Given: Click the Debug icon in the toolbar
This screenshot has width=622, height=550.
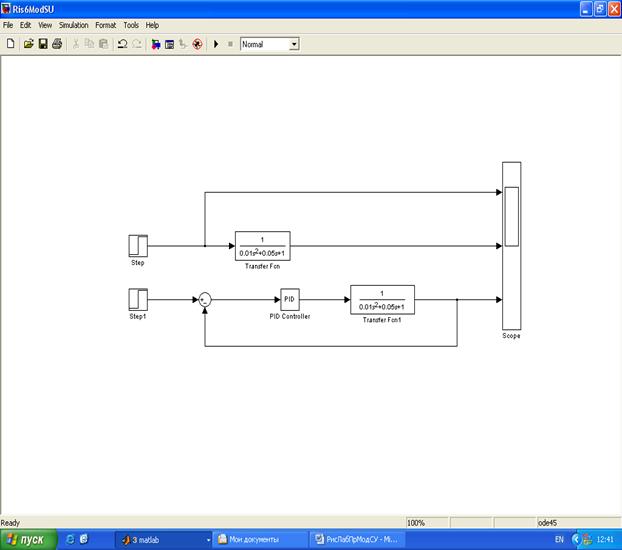Looking at the screenshot, I should point(197,44).
